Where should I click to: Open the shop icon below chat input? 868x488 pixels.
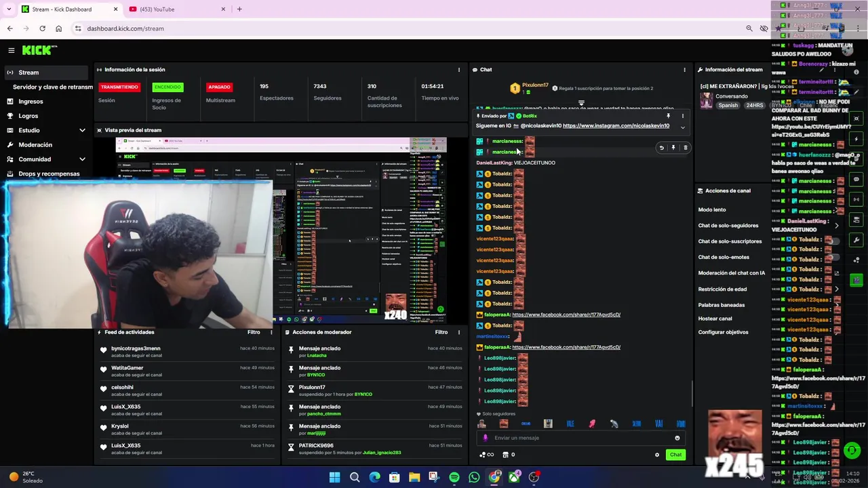[506, 455]
